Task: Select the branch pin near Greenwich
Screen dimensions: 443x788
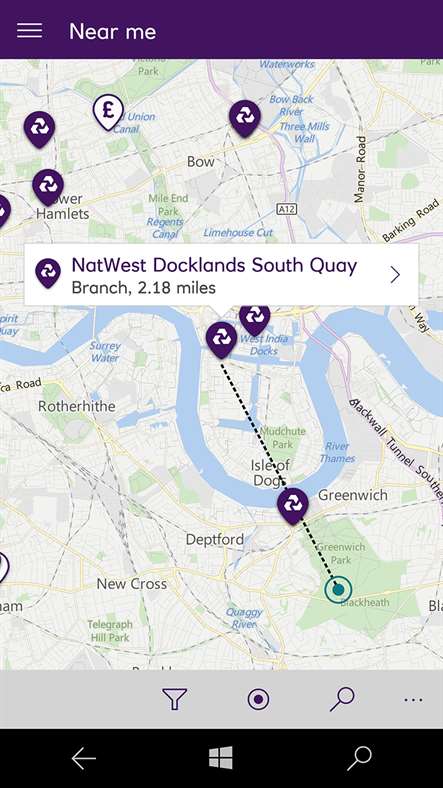Action: coord(293,506)
